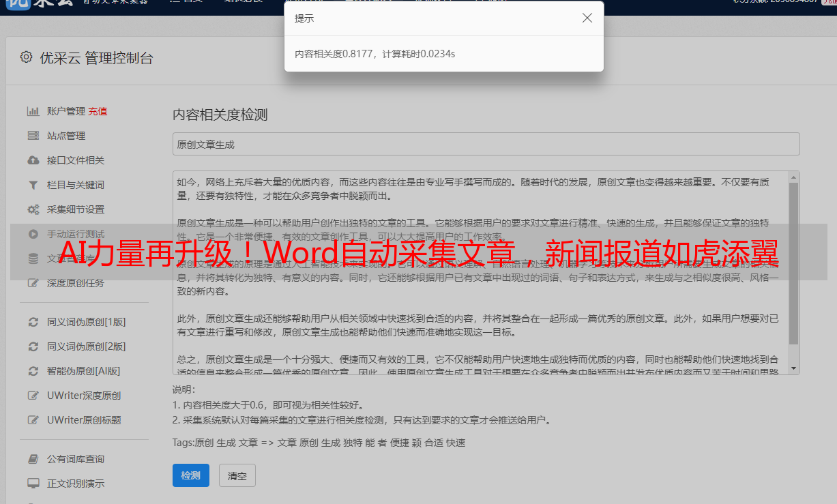Follow the red 充值 link
The width and height of the screenshot is (837, 504).
click(x=98, y=111)
